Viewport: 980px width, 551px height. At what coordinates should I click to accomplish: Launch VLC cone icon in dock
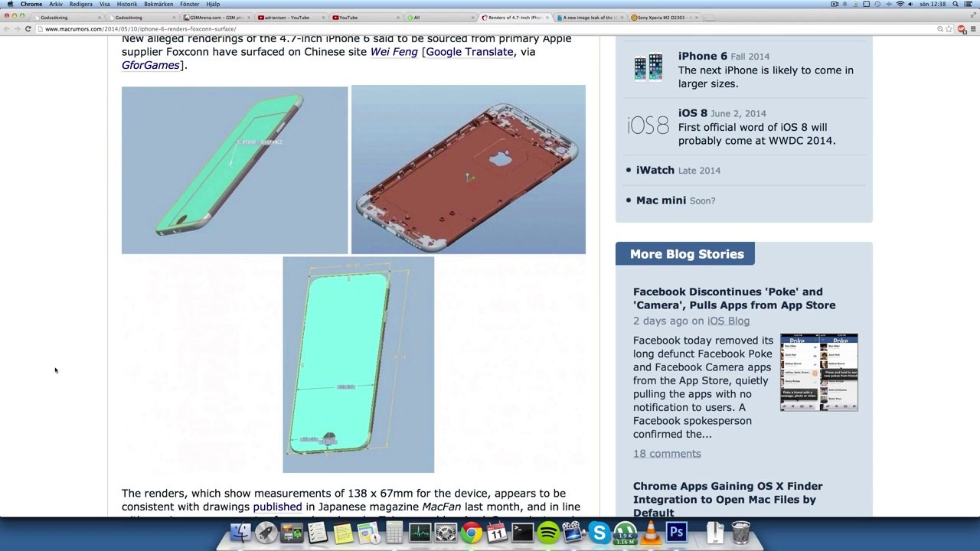pos(651,532)
